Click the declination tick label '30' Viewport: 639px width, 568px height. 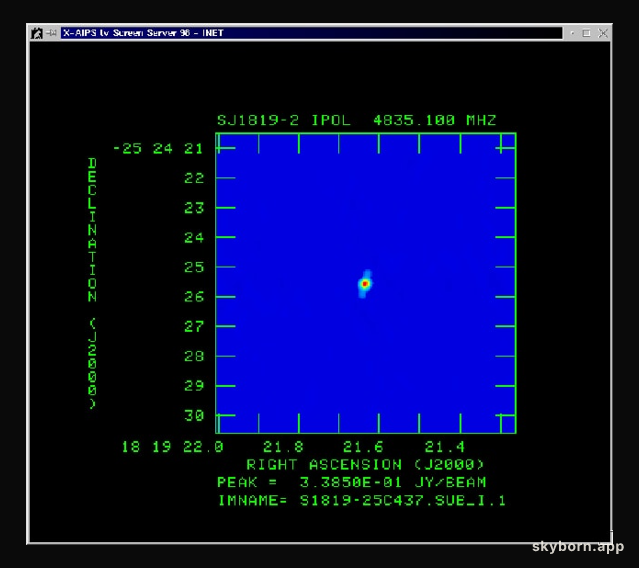pos(194,415)
